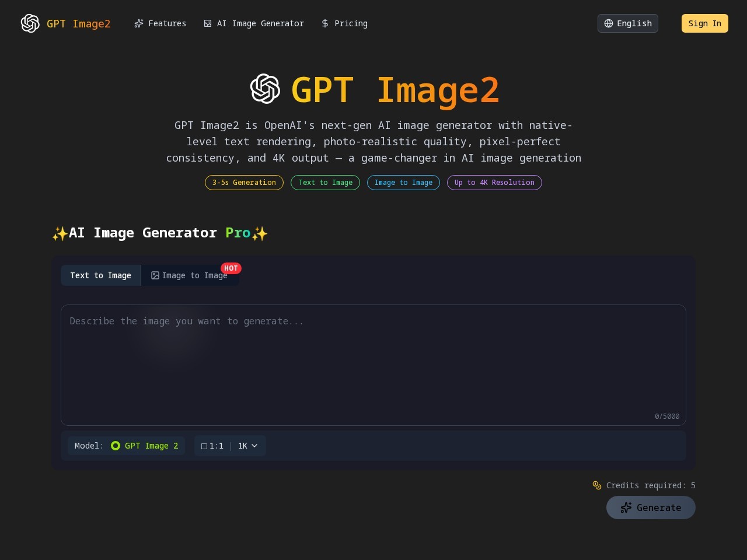Viewport: 747px width, 560px height.
Task: Click the large GPT Image2 hero title
Action: (x=395, y=90)
